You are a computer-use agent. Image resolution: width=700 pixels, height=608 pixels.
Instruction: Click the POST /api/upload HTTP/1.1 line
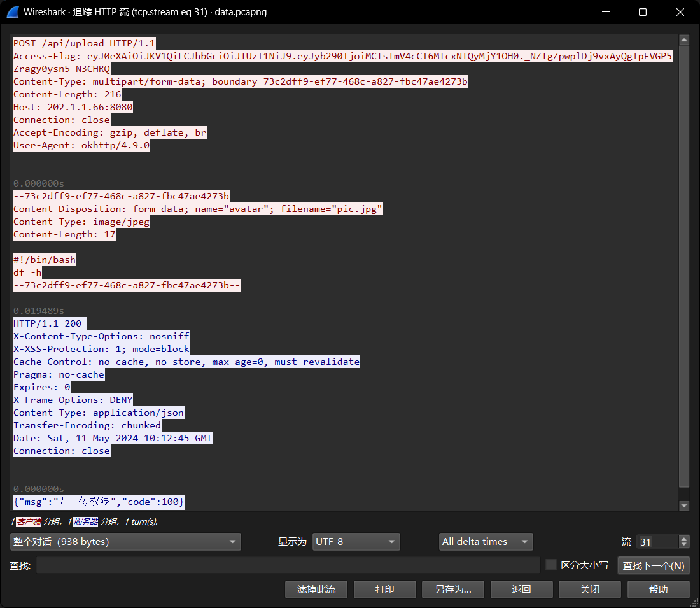[85, 43]
